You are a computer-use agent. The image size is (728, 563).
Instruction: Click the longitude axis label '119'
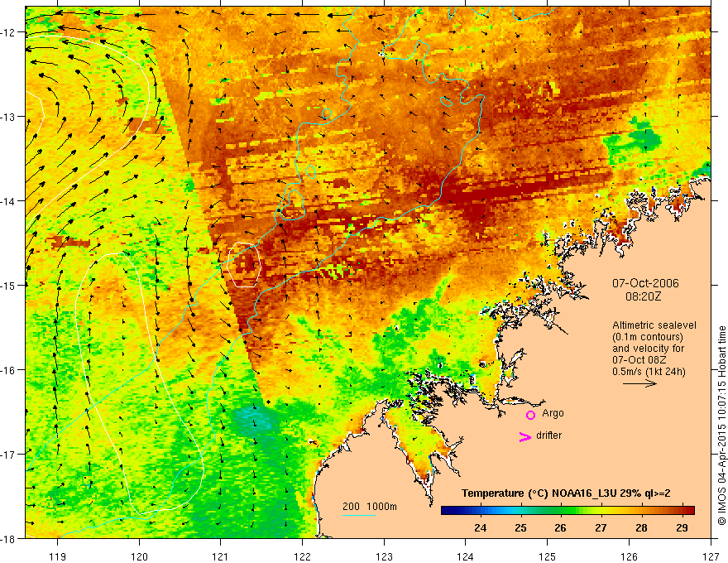click(58, 556)
